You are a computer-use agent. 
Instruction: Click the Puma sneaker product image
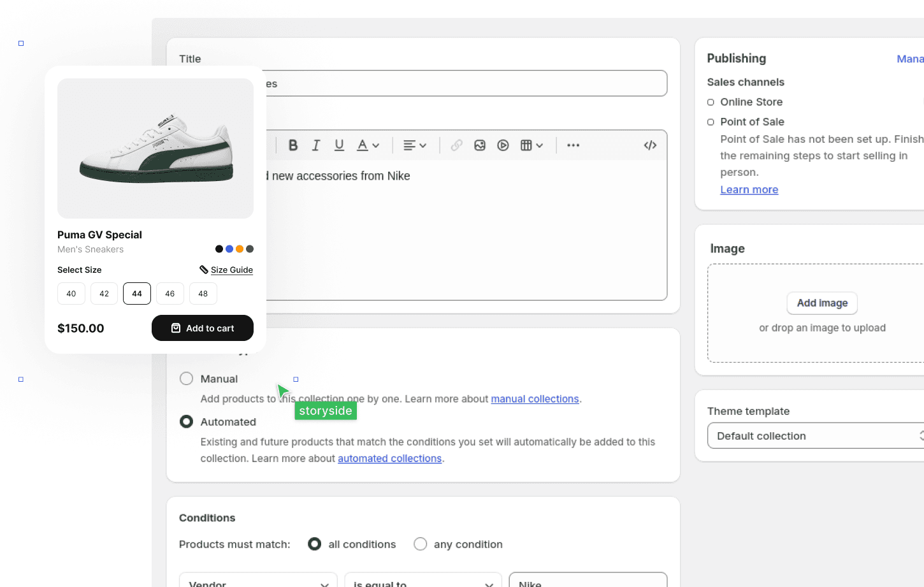pos(155,149)
